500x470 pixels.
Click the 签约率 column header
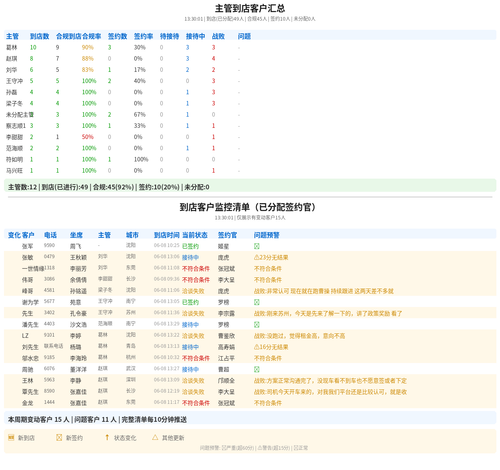click(143, 36)
